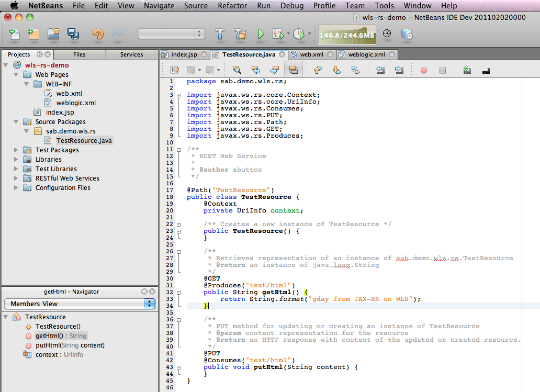The width and height of the screenshot is (540, 392).
Task: Open the Find Selection magnifier in editor toolbar
Action: click(x=237, y=69)
